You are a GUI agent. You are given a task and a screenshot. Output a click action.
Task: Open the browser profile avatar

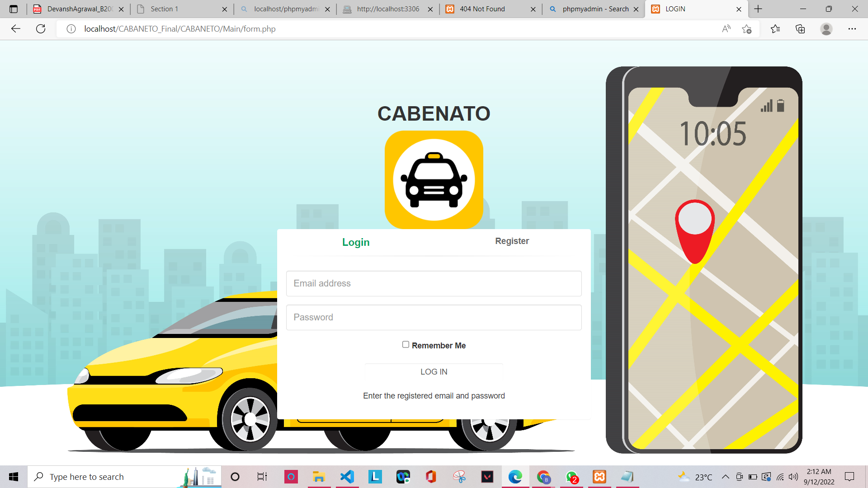pyautogui.click(x=826, y=28)
